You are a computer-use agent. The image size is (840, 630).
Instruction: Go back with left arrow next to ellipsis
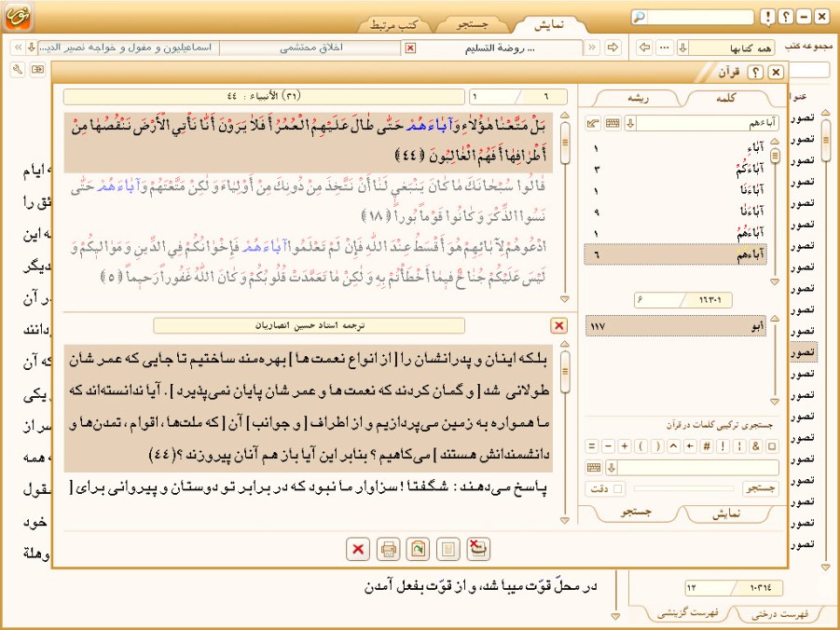pos(645,48)
